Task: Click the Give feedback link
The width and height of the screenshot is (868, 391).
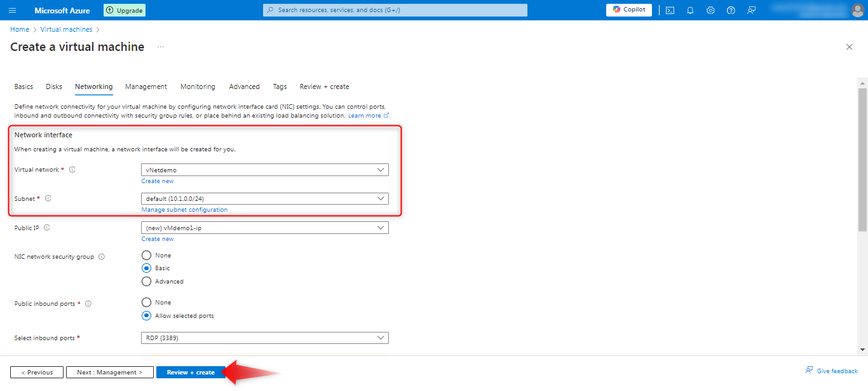Action: [837, 371]
